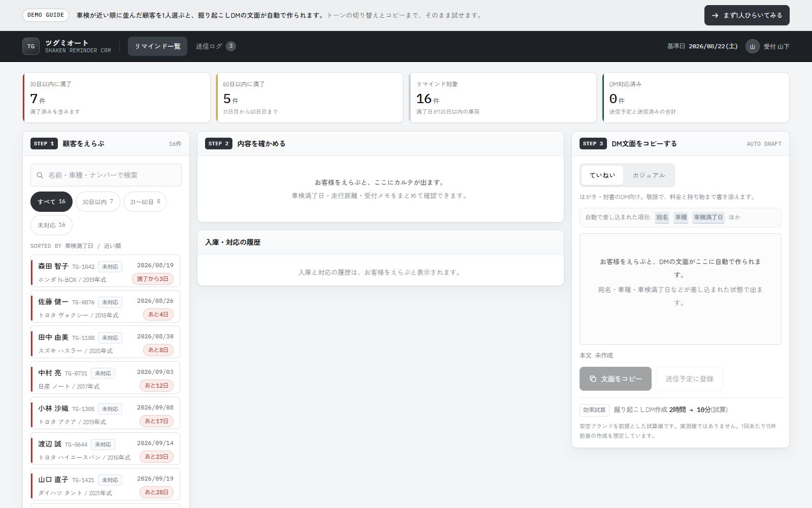Click the copy icon on 文面をコピー
Viewport: 812px width, 508px height.
[593, 379]
